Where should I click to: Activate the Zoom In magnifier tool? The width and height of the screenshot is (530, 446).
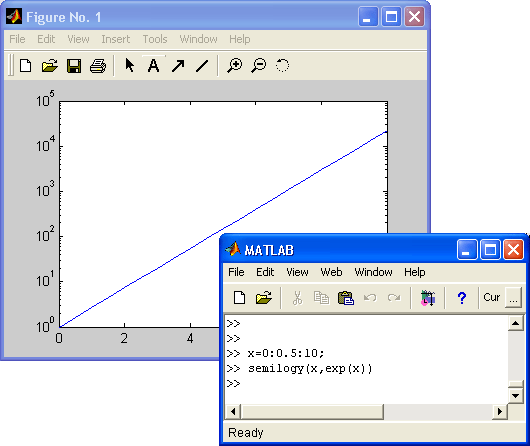(235, 65)
